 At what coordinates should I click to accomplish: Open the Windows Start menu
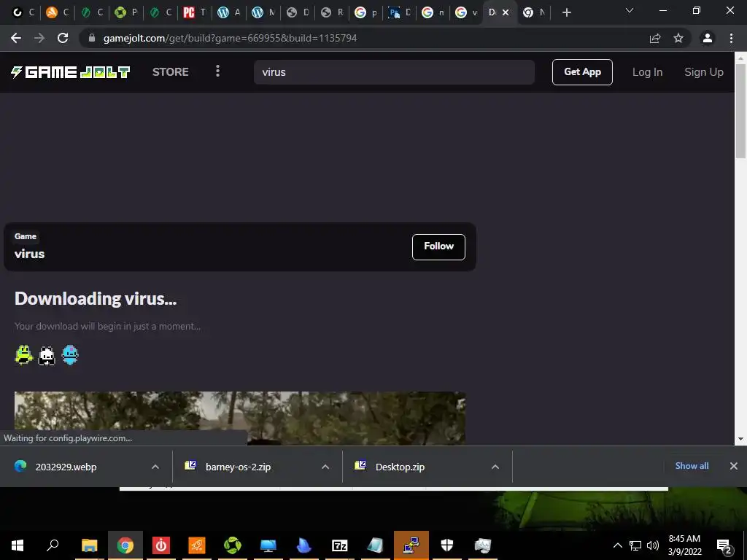18,545
